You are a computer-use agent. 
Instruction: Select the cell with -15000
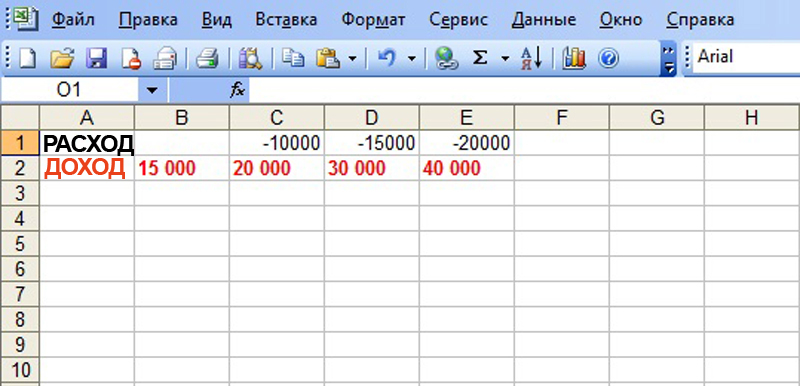coord(372,143)
